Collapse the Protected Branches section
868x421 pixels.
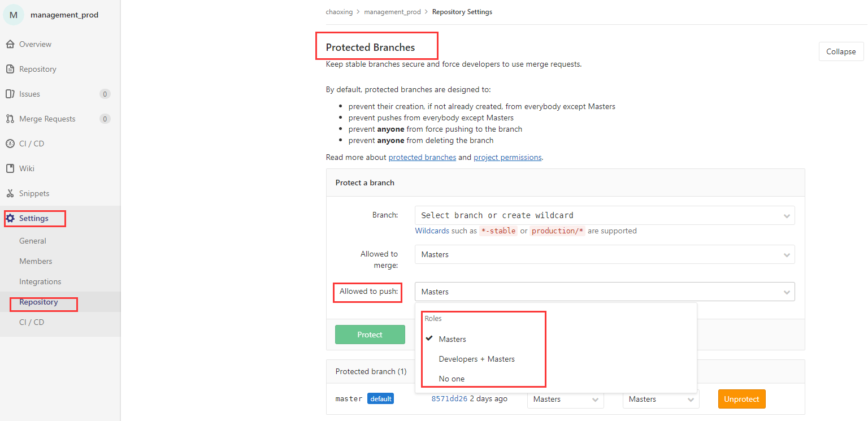click(x=841, y=51)
